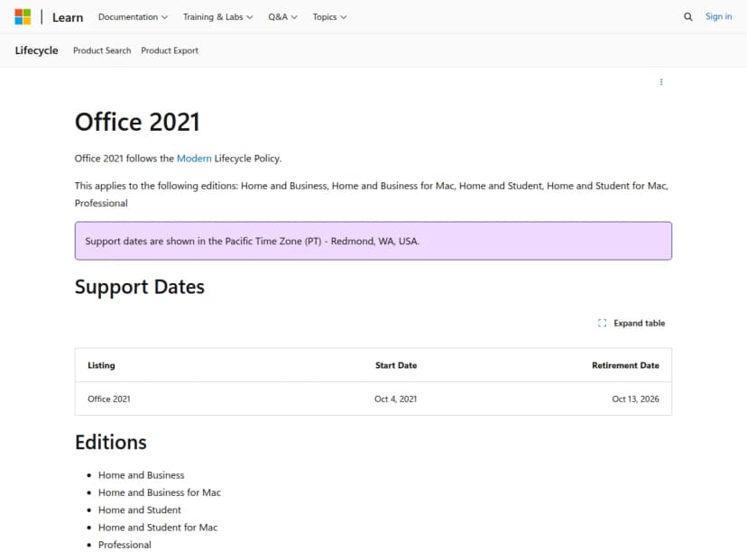747x560 pixels.
Task: Open the three-dot more actions menu
Action: click(x=661, y=82)
